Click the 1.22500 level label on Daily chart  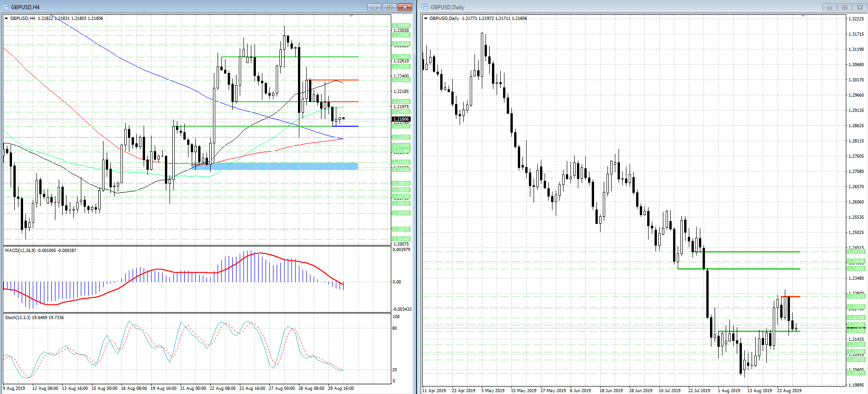click(856, 307)
